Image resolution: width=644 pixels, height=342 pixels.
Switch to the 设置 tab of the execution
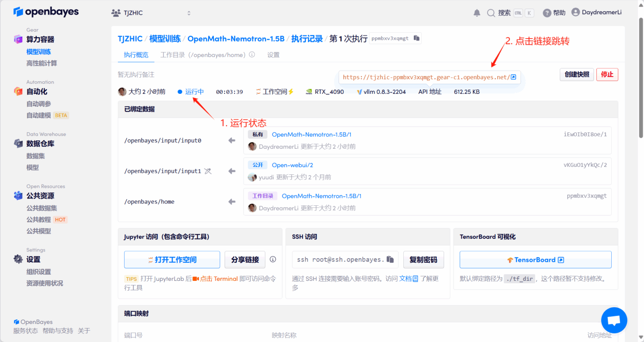click(x=273, y=54)
